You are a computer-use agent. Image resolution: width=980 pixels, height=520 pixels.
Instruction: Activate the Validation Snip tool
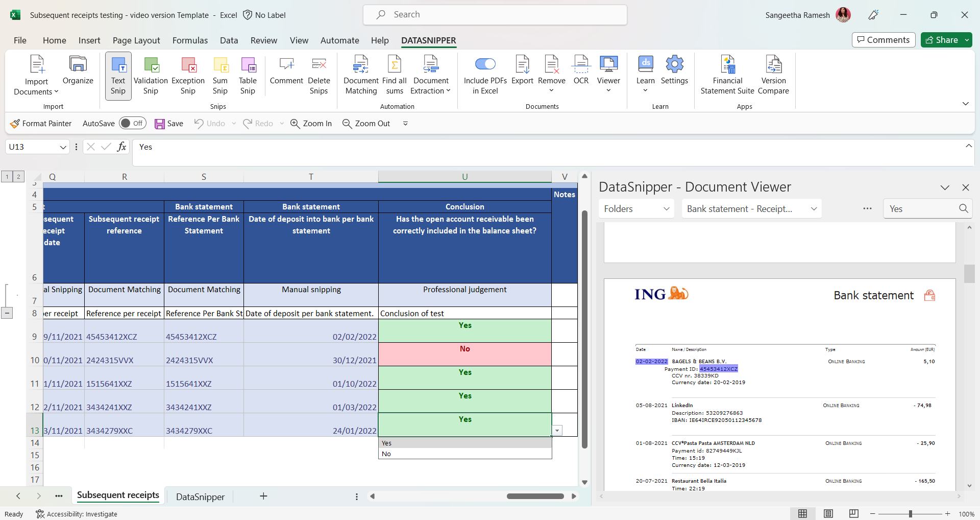150,76
